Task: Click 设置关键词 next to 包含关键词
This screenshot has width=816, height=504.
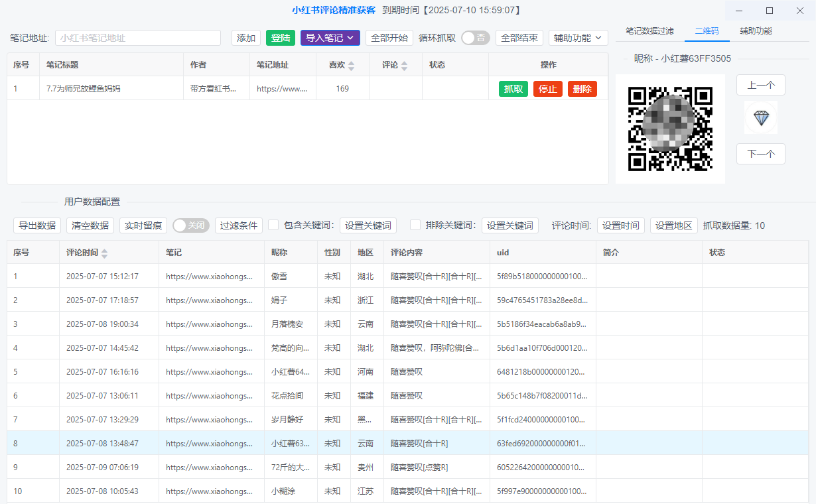Action: click(368, 225)
